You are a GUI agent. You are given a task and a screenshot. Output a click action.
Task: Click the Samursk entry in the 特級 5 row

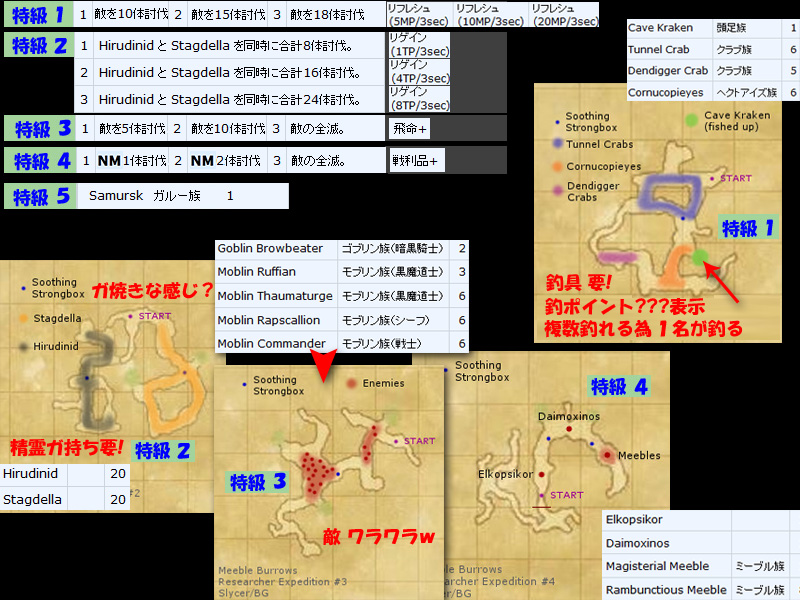116,195
